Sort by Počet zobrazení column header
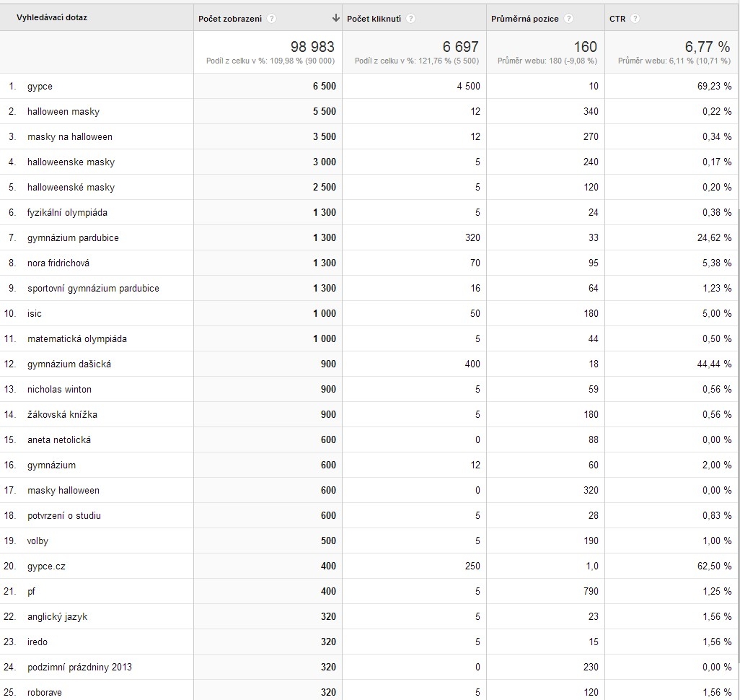The height and width of the screenshot is (700, 740). tap(230, 19)
